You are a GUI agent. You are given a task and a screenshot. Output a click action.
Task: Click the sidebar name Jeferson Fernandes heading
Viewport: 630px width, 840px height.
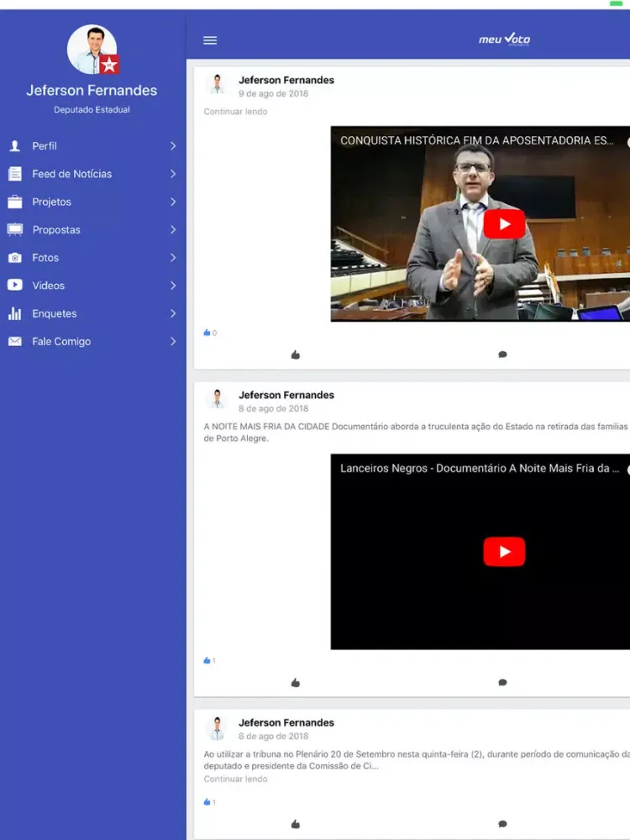pos(92,90)
